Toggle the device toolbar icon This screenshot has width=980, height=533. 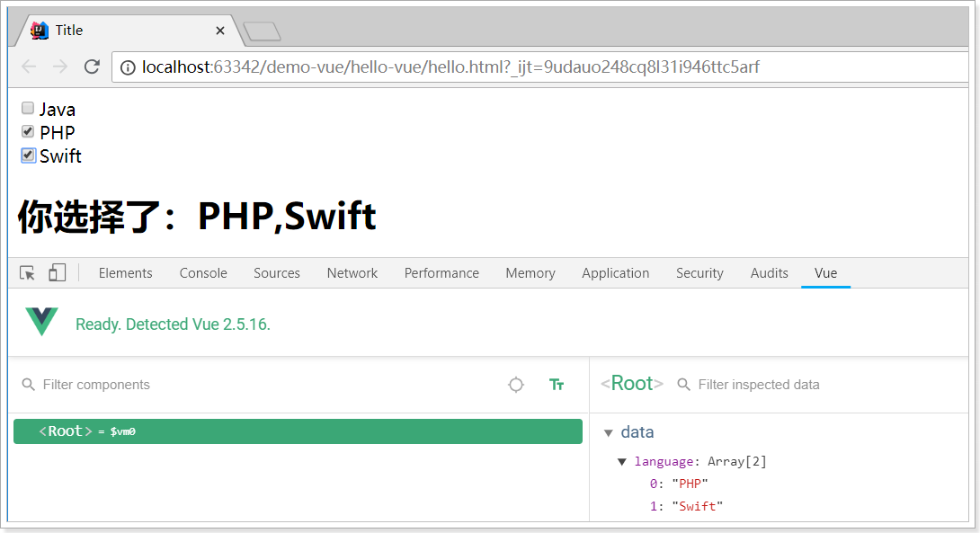(57, 273)
